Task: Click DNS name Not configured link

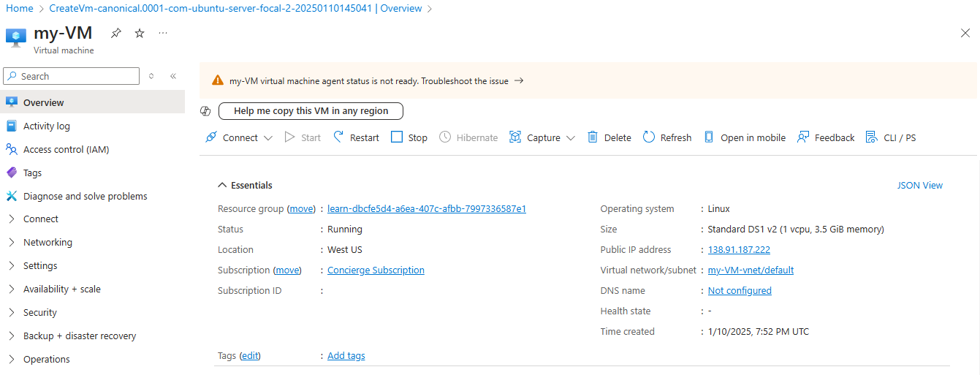Action: [x=740, y=290]
